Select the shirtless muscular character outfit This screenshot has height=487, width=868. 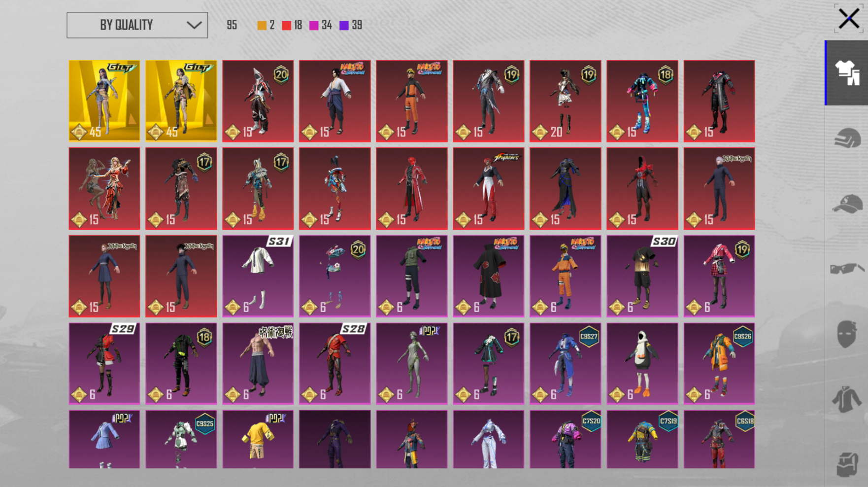[x=258, y=364]
